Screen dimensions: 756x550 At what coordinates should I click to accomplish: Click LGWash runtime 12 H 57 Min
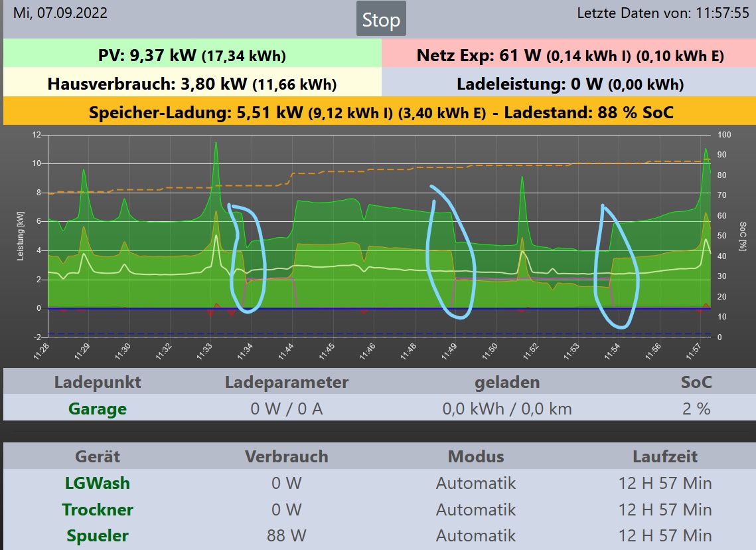click(665, 483)
